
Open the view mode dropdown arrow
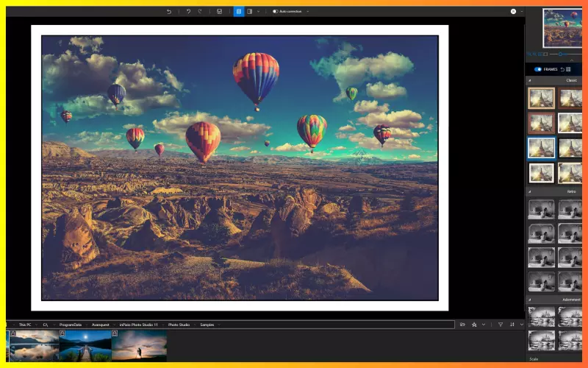pos(259,12)
